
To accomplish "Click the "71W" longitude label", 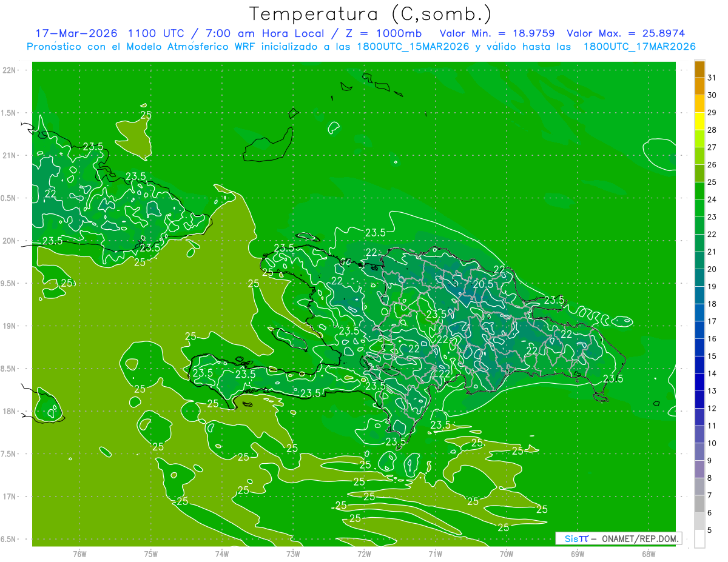I will 435,554.
